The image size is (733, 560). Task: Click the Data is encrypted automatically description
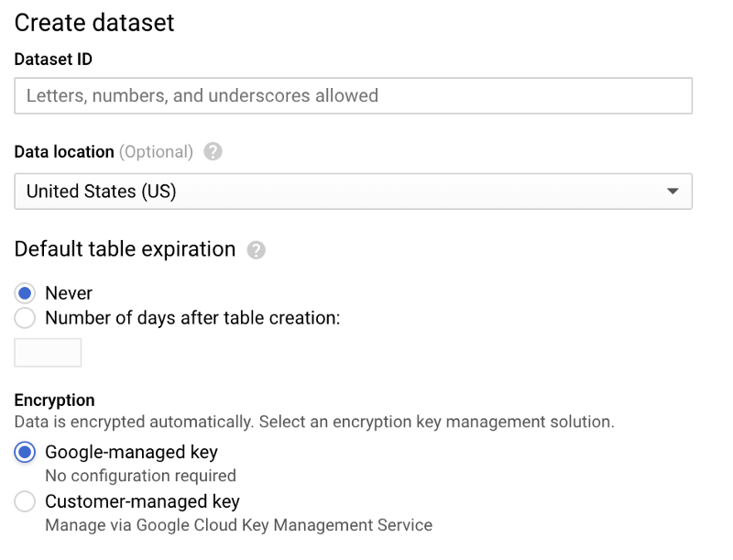click(x=313, y=423)
